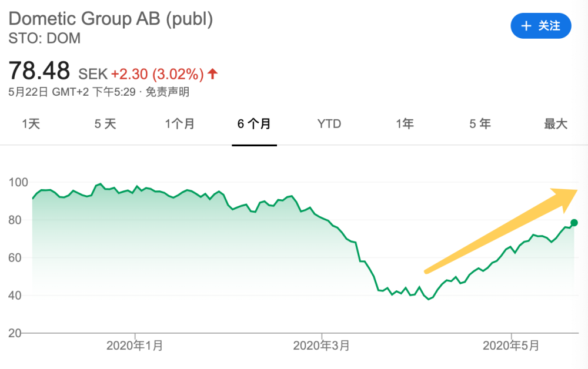Select the 5 天 range tab
The width and height of the screenshot is (588, 369).
(105, 124)
